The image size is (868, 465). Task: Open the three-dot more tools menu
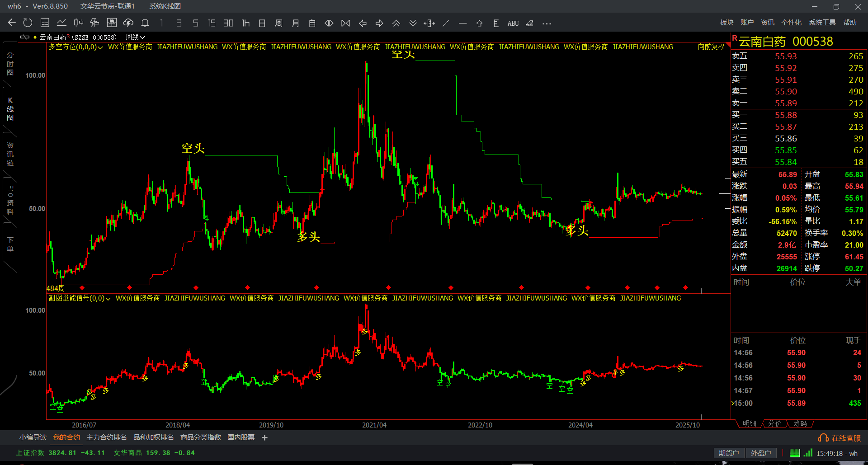coord(547,23)
